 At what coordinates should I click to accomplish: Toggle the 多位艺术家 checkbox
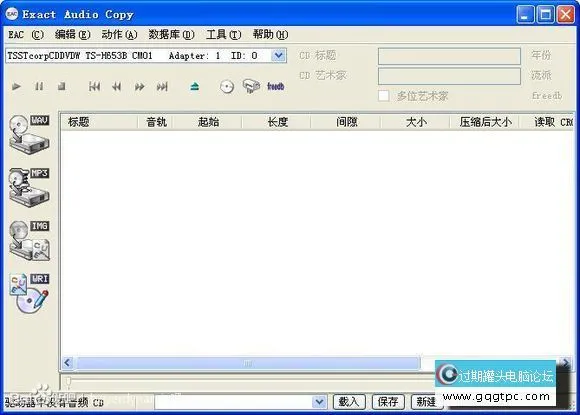(384, 96)
